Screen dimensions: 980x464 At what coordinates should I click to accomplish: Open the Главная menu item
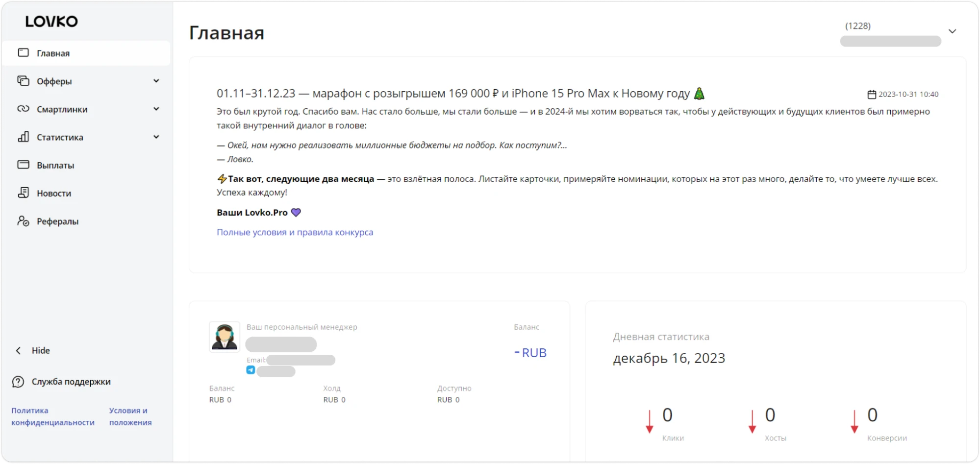pos(86,53)
